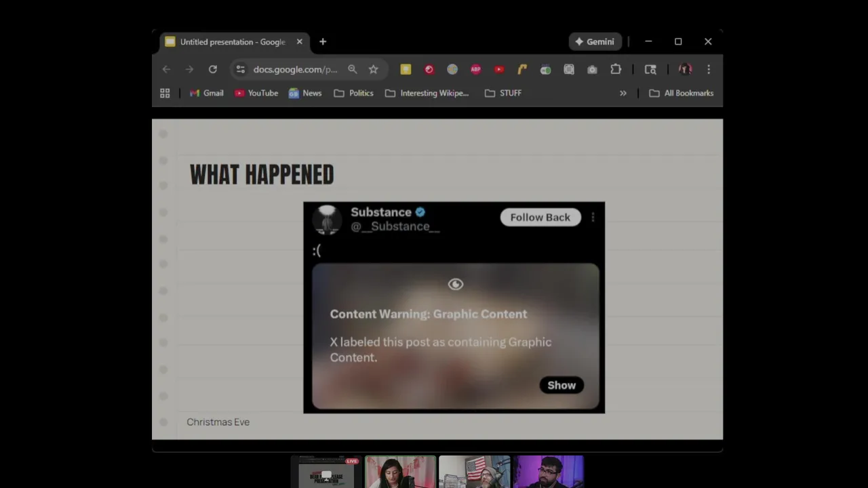
Task: Open the Chrome three-dot menu
Action: click(x=709, y=69)
